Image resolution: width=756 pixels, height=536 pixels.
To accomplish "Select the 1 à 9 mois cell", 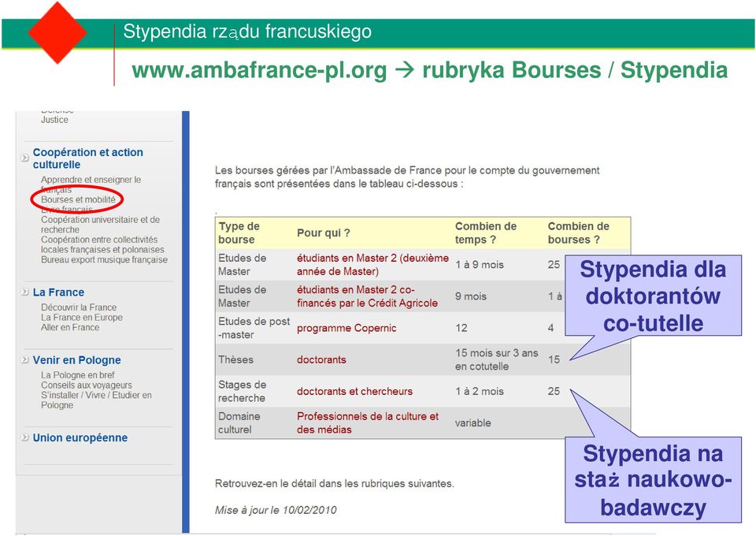I will pos(480,264).
